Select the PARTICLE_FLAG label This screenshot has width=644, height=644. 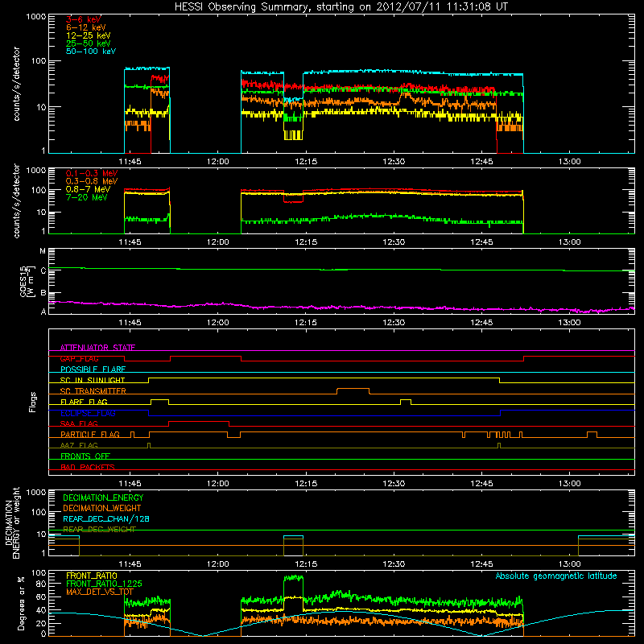(x=90, y=435)
